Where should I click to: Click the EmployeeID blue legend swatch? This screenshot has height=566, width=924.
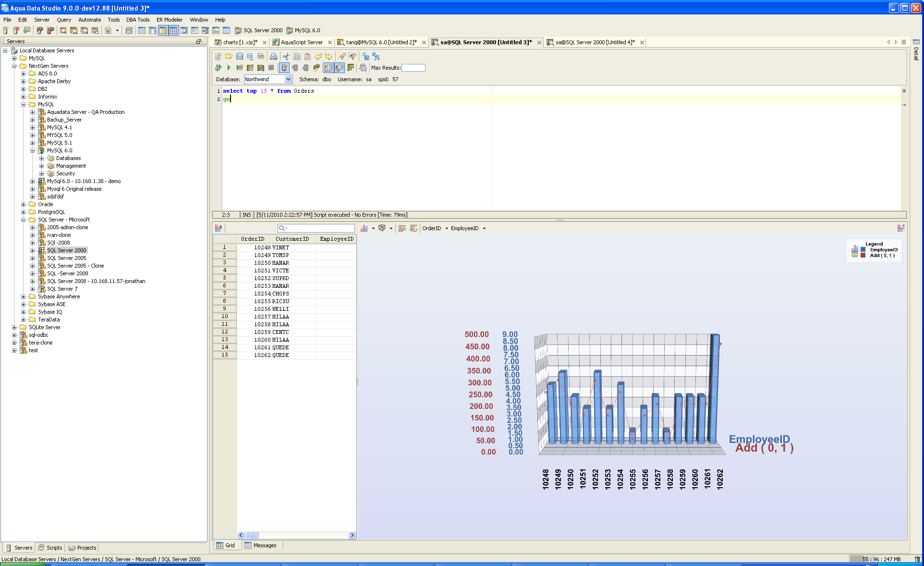tap(863, 250)
